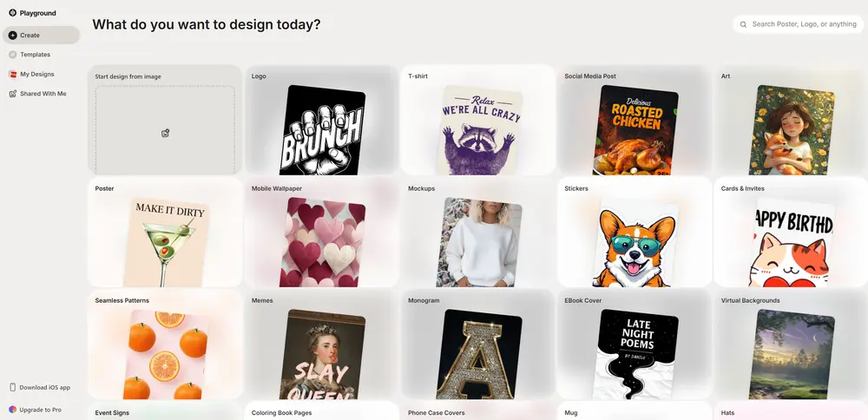Open the Templates menu item

[x=36, y=55]
